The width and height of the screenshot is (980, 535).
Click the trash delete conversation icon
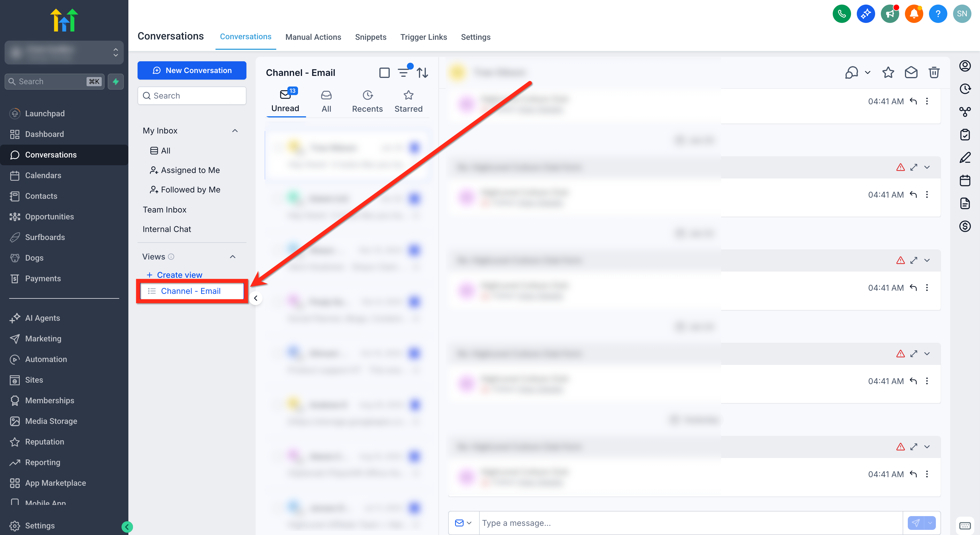934,72
